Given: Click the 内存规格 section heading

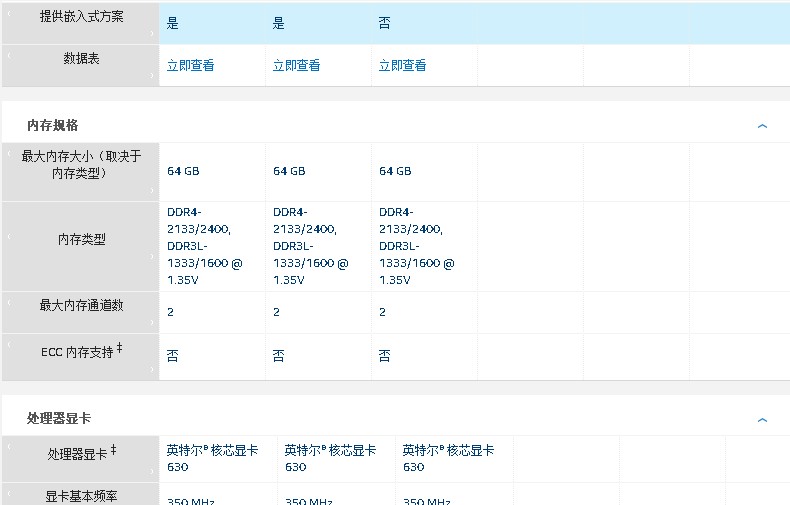Looking at the screenshot, I should pyautogui.click(x=52, y=125).
